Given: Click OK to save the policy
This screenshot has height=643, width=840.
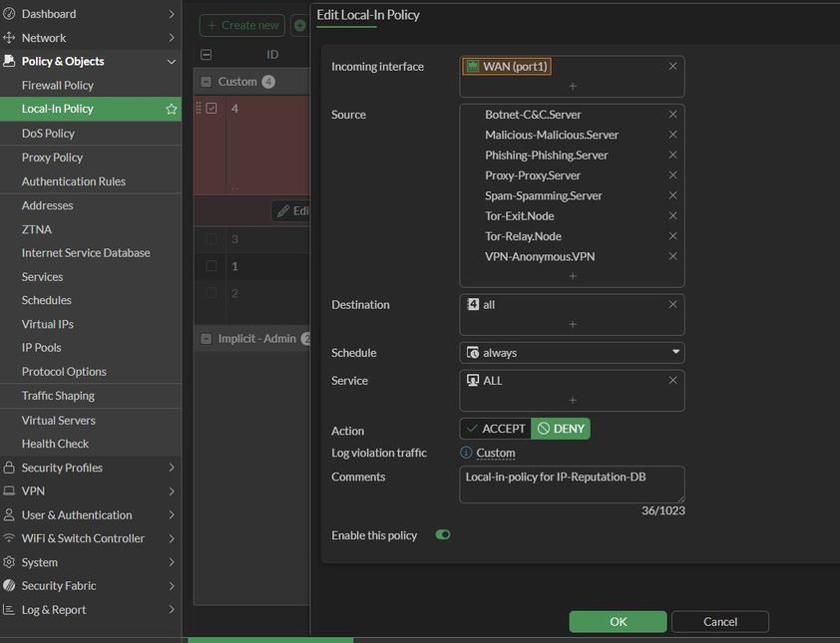Looking at the screenshot, I should point(618,621).
